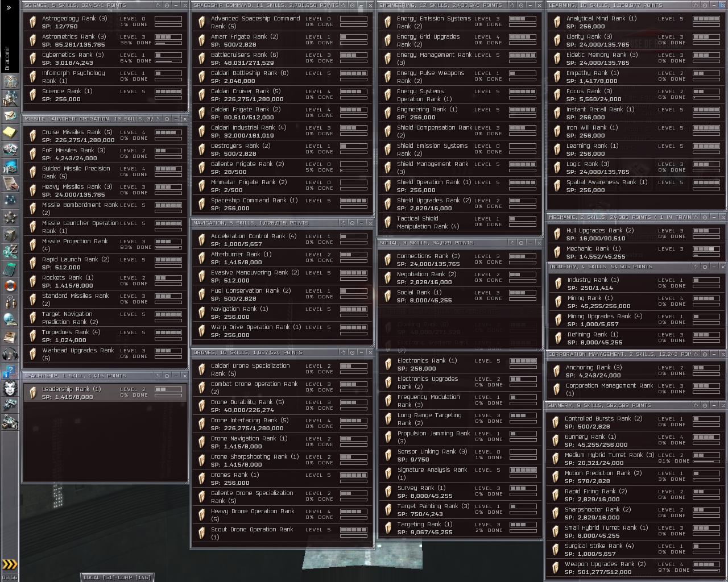Image resolution: width=728 pixels, height=582 pixels.
Task: Select the Long Range Targeting skill row
Action: 460,419
